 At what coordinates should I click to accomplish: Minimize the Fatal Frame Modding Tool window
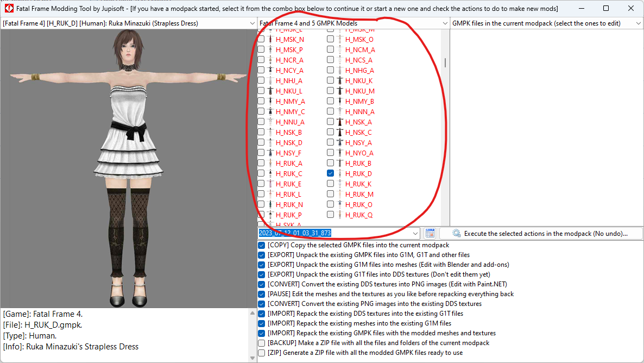tap(582, 8)
